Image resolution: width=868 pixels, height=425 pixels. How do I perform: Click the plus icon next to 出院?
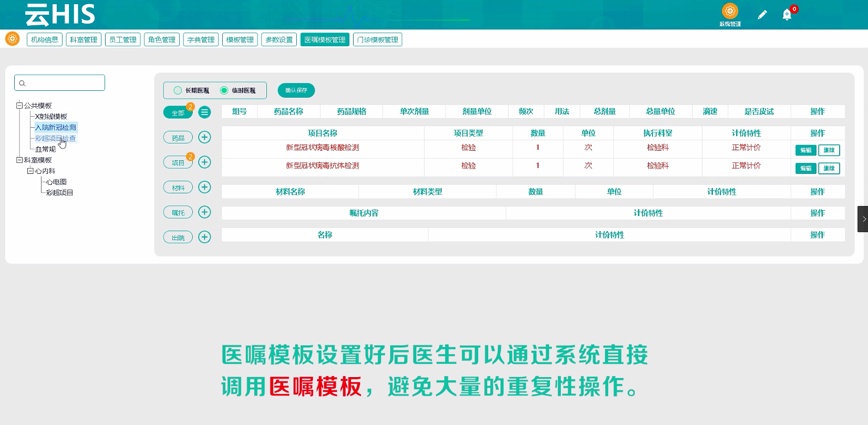tap(204, 237)
